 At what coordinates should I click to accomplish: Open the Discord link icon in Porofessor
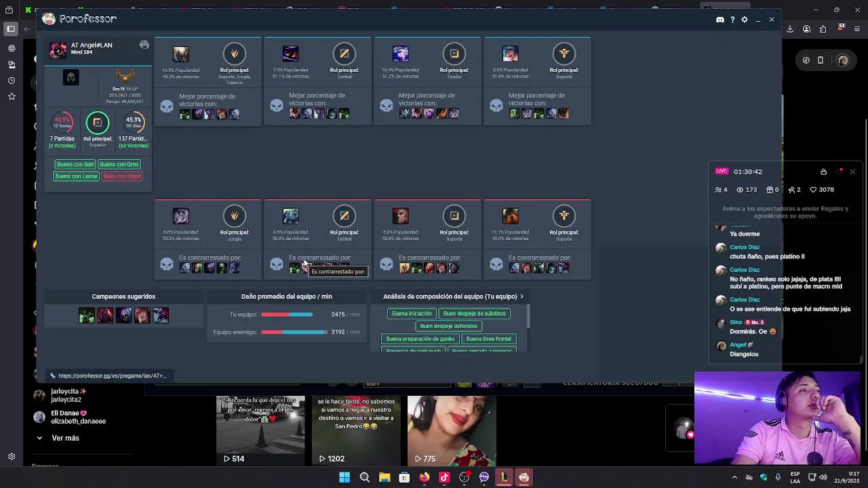(x=720, y=20)
